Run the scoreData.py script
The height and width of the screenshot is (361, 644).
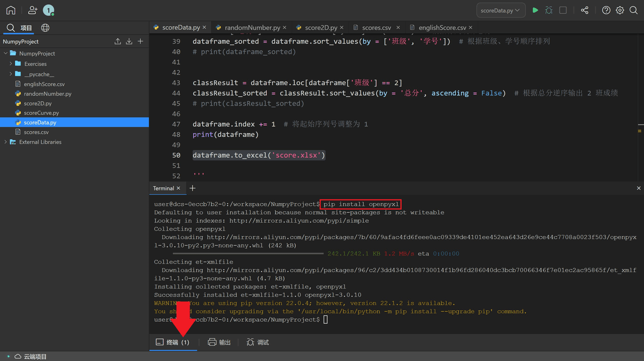(x=535, y=10)
